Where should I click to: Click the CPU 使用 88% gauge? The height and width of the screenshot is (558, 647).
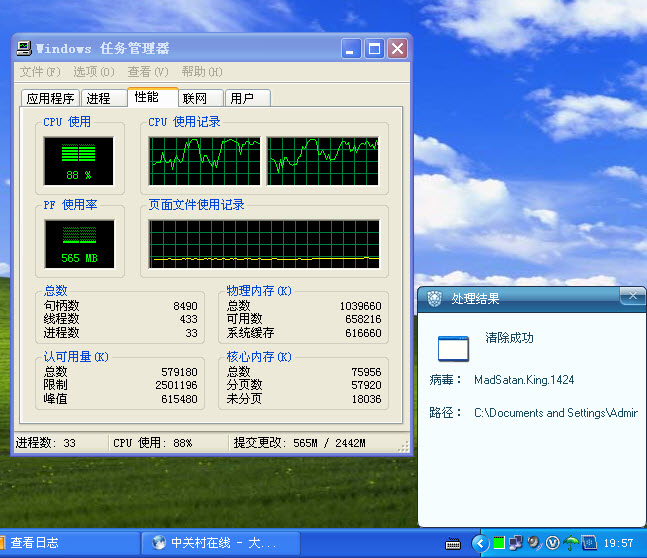point(78,161)
